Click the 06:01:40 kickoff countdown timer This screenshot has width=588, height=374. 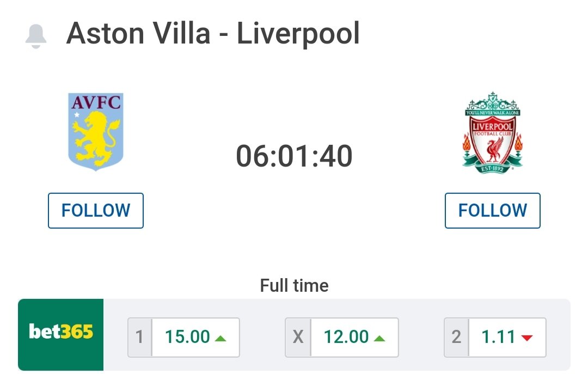tap(294, 156)
